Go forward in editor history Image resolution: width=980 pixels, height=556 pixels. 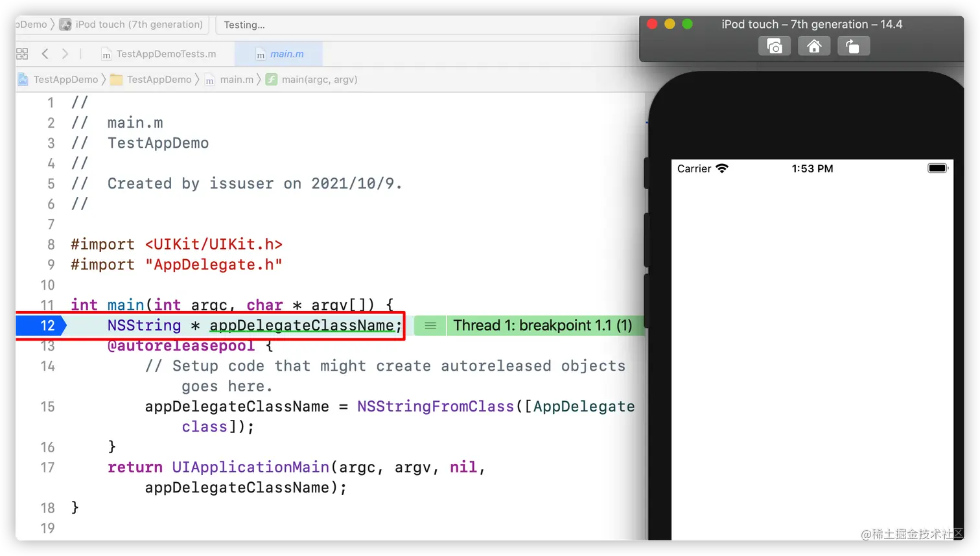[65, 54]
